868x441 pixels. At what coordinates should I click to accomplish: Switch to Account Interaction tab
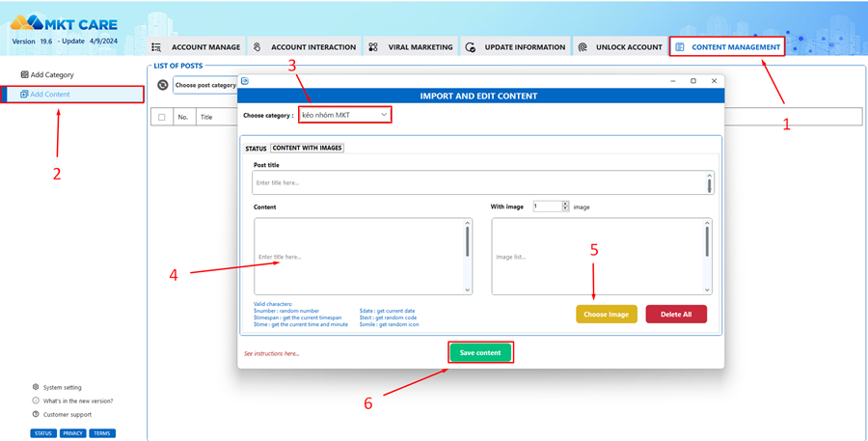pyautogui.click(x=305, y=47)
